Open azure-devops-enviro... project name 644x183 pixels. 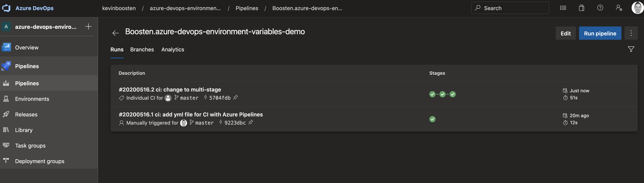[46, 27]
